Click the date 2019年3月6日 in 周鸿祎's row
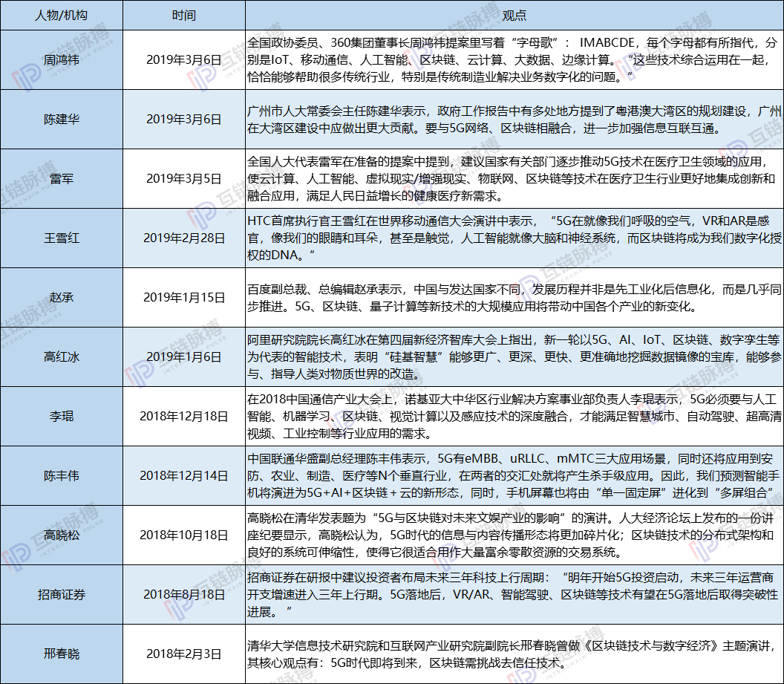Screen dimensions: 784x684 (184, 60)
